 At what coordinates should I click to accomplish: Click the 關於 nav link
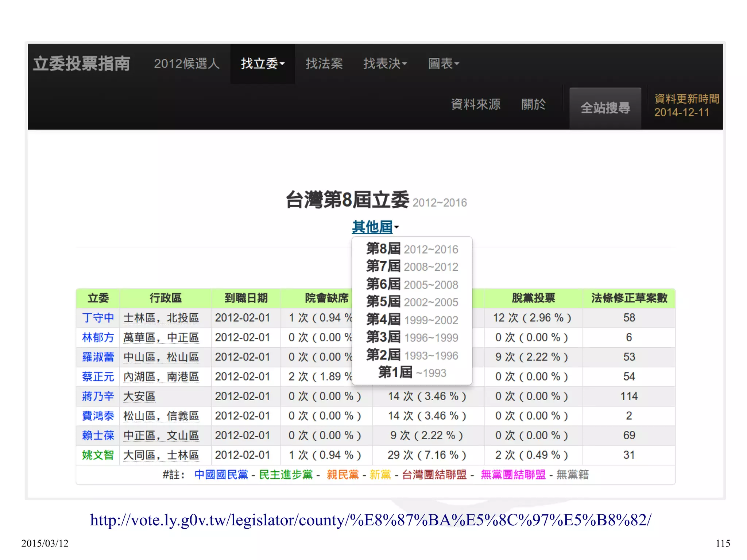click(x=533, y=104)
